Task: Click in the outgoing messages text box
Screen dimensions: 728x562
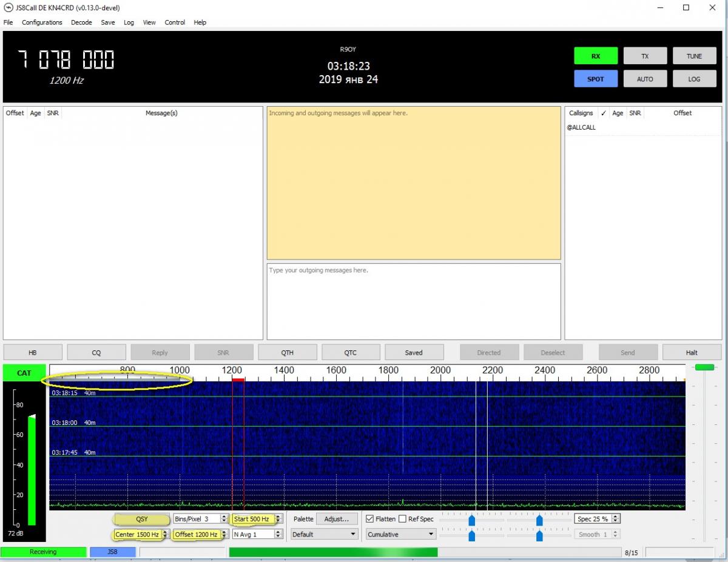Action: click(413, 301)
